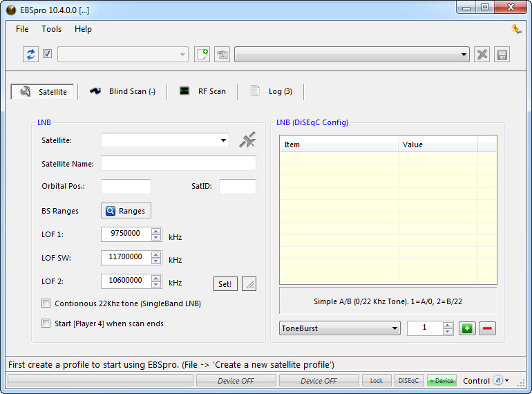532x394 pixels.
Task: Click the delete X toolbar icon
Action: pos(482,55)
